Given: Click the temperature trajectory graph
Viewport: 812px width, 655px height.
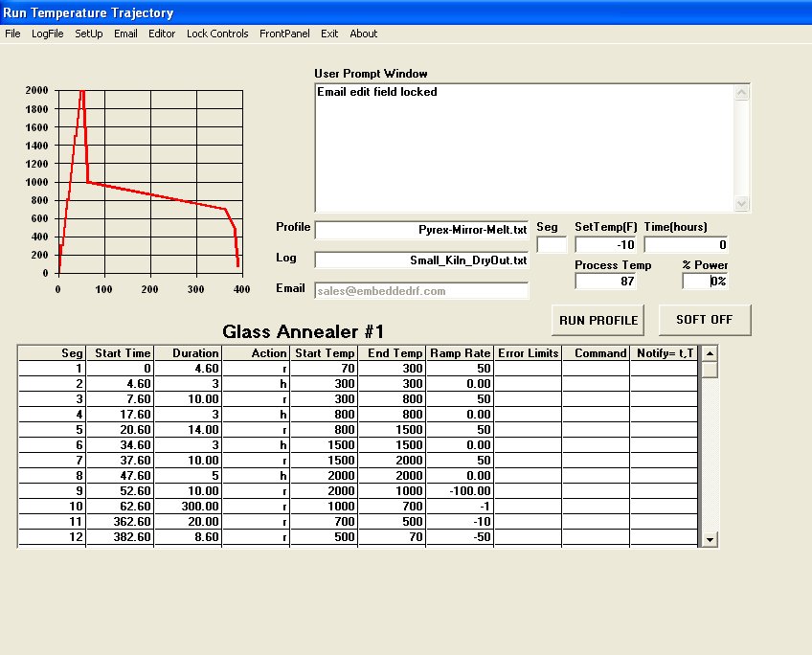Looking at the screenshot, I should click(150, 182).
